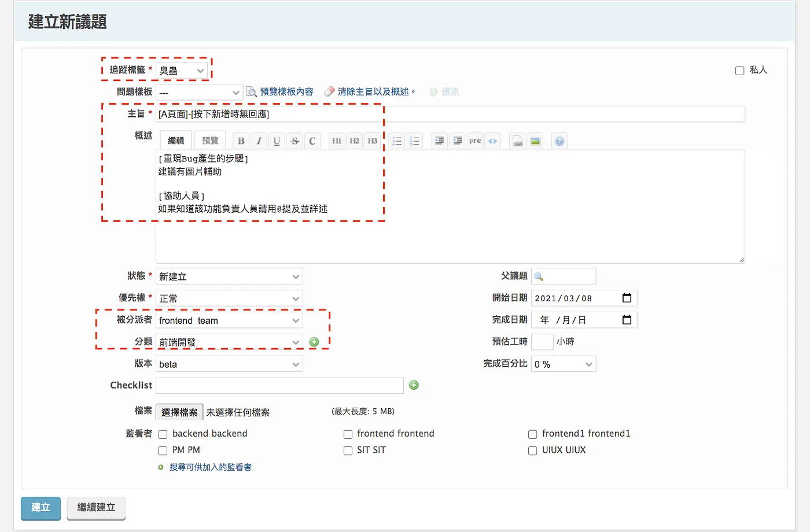Click the 繼續建立 create and continue button
This screenshot has width=810, height=532.
96,508
